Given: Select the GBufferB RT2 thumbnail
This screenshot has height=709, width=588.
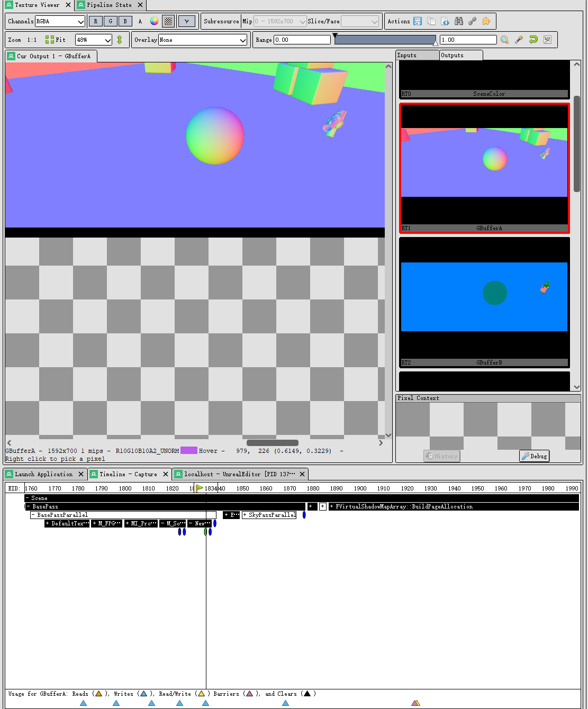Looking at the screenshot, I should [484, 296].
